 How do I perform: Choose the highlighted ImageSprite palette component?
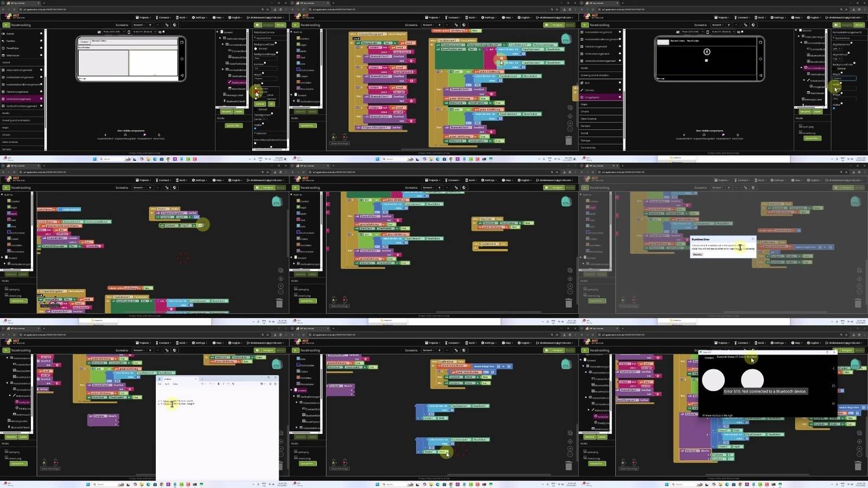[x=601, y=97]
